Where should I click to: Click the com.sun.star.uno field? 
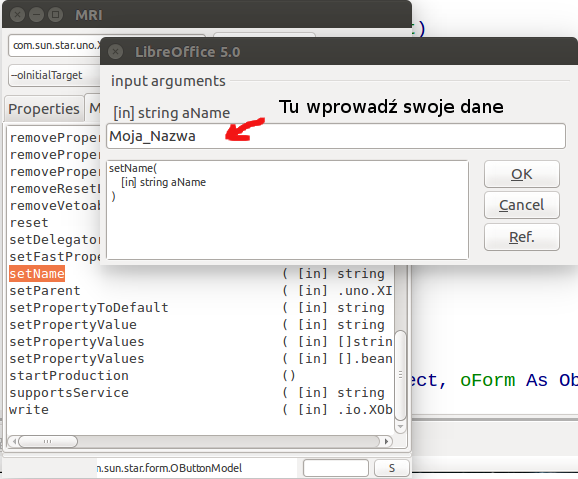click(x=54, y=45)
